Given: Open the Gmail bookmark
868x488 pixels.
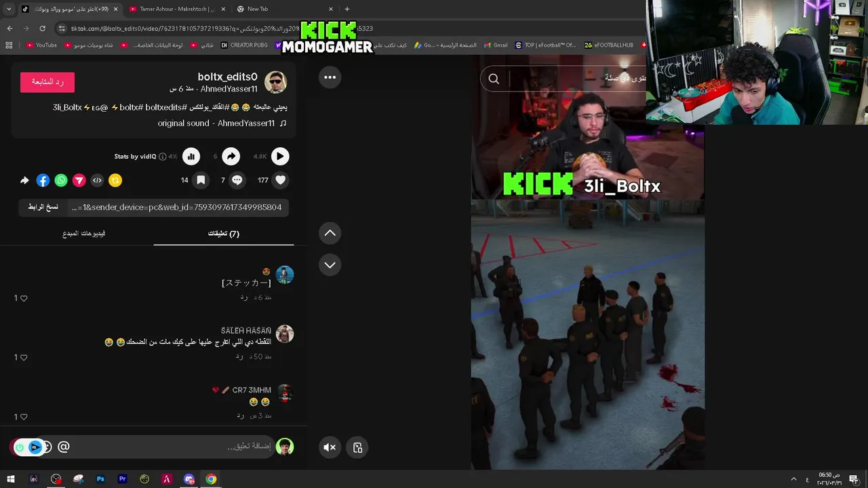Looking at the screenshot, I should [495, 45].
